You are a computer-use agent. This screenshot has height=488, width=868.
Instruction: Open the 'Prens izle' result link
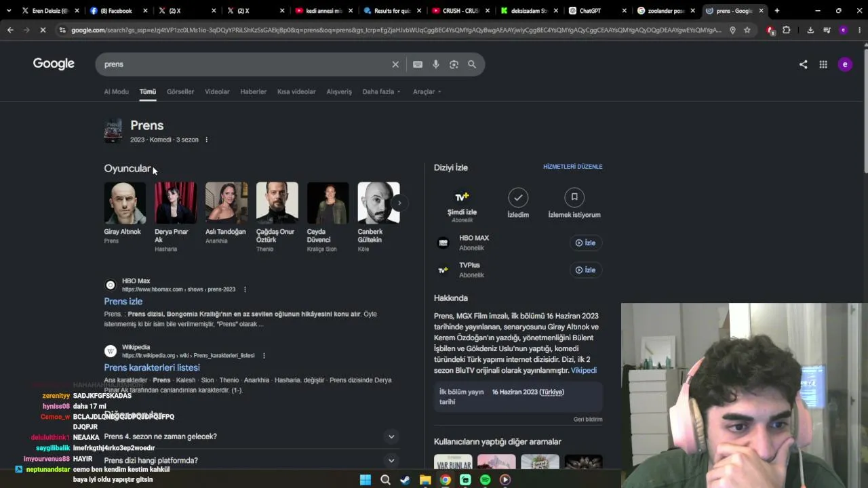click(123, 302)
